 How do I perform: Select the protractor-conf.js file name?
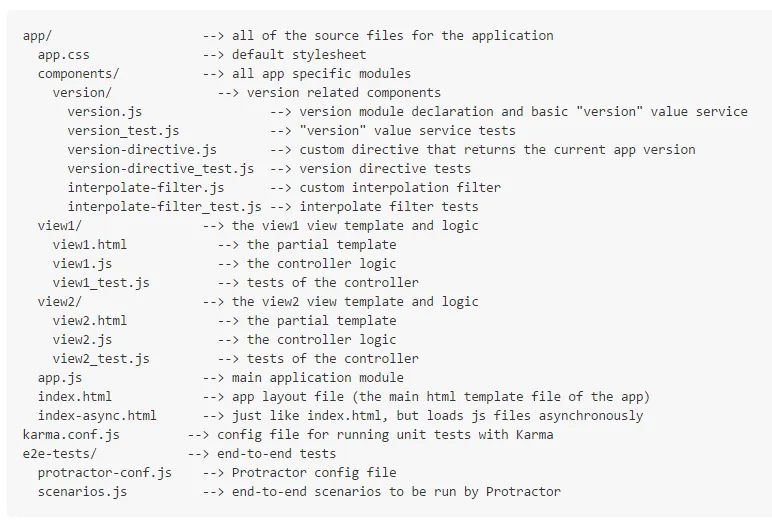pos(105,473)
